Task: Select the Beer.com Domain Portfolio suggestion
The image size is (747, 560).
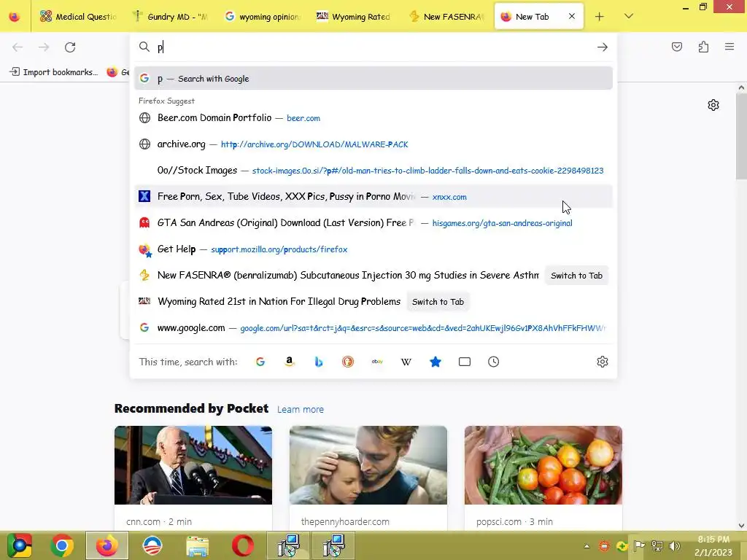Action: [373, 118]
